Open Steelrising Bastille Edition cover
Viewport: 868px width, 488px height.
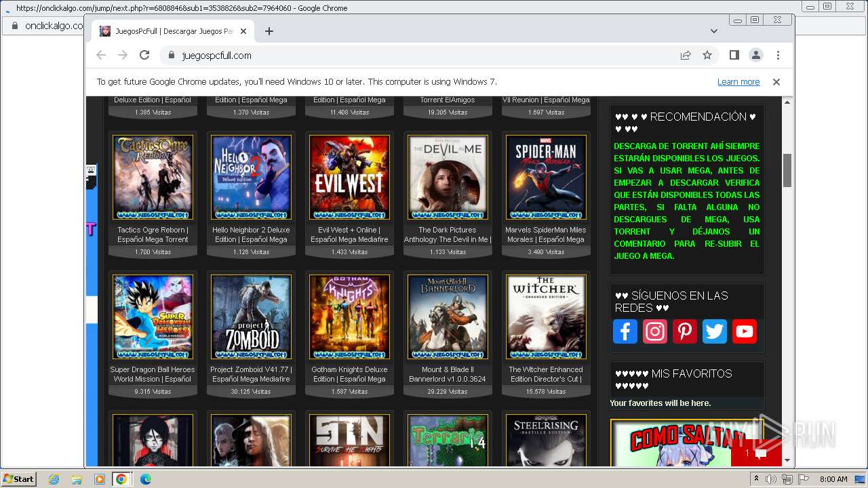(546, 441)
